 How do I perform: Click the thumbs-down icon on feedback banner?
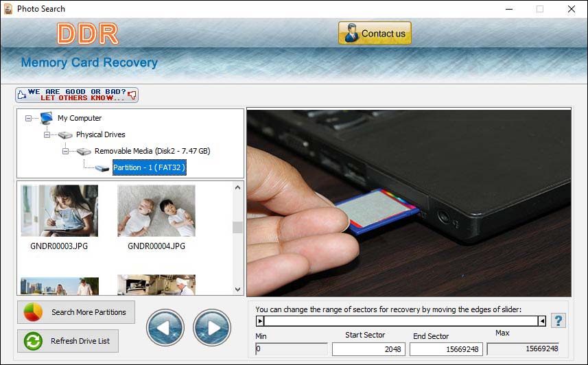(x=132, y=95)
